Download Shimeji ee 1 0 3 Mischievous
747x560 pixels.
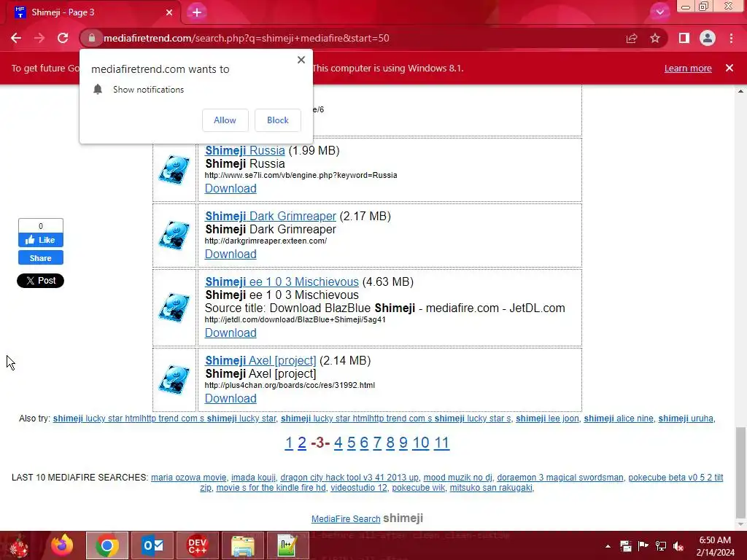(x=231, y=332)
